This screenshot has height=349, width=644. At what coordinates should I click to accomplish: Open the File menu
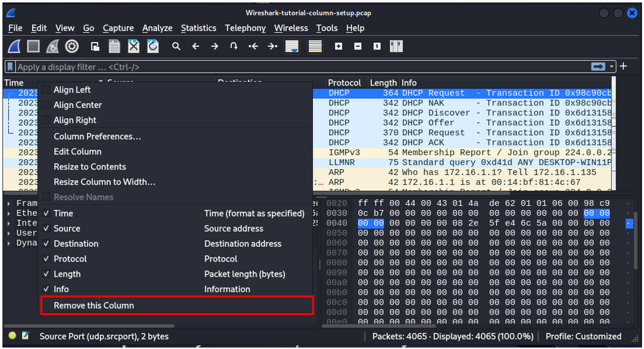click(x=16, y=28)
